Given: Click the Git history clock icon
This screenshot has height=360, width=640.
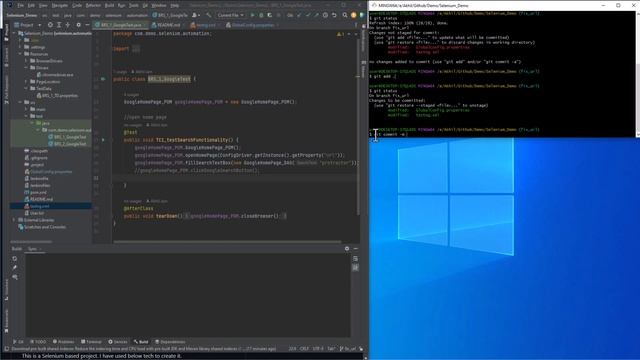Looking at the screenshot, I should pyautogui.click(x=325, y=15).
